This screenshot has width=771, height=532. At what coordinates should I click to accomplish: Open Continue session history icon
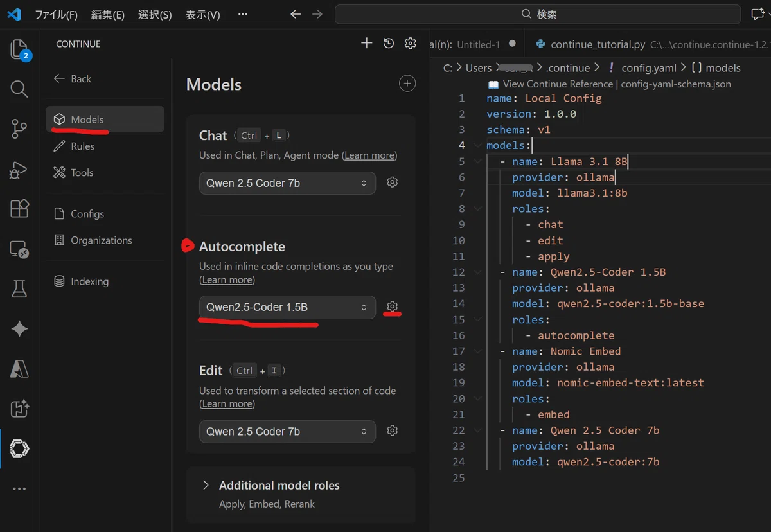click(389, 43)
